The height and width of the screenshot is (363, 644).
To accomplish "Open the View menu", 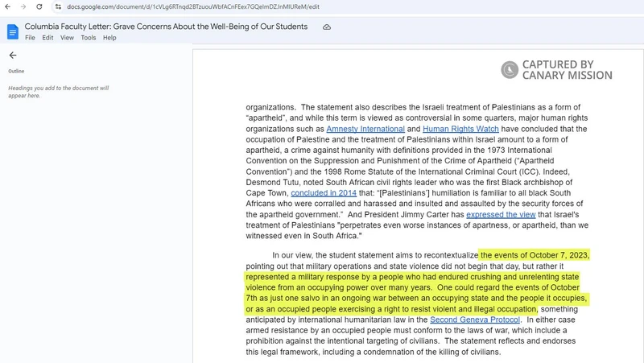I will (x=68, y=38).
